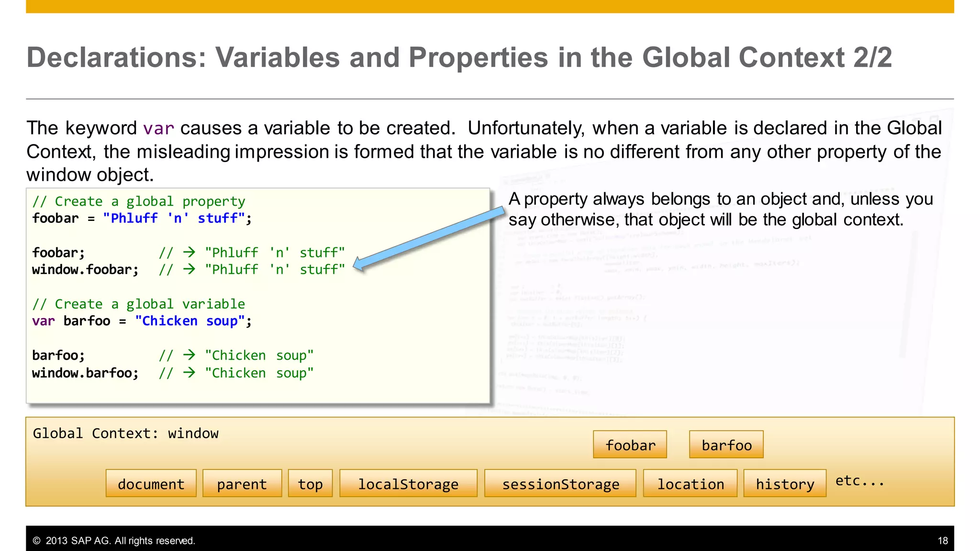This screenshot has width=980, height=551.
Task: Click the slide title heading
Action: tap(459, 57)
